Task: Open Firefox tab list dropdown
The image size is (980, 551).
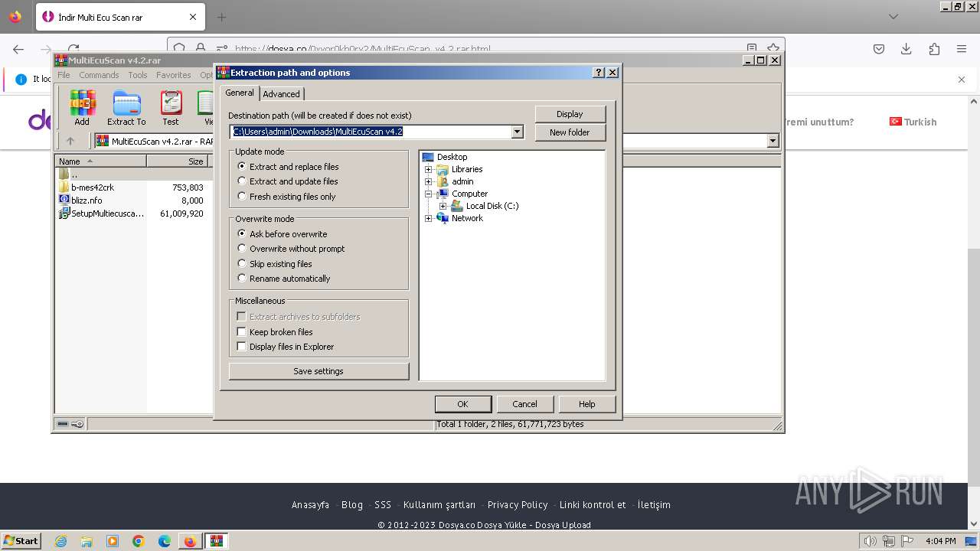Action: point(893,17)
